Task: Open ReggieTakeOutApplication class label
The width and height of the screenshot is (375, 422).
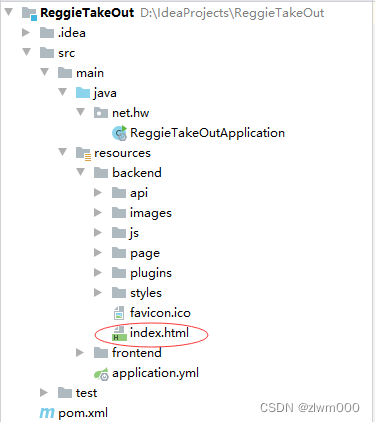Action: point(207,133)
